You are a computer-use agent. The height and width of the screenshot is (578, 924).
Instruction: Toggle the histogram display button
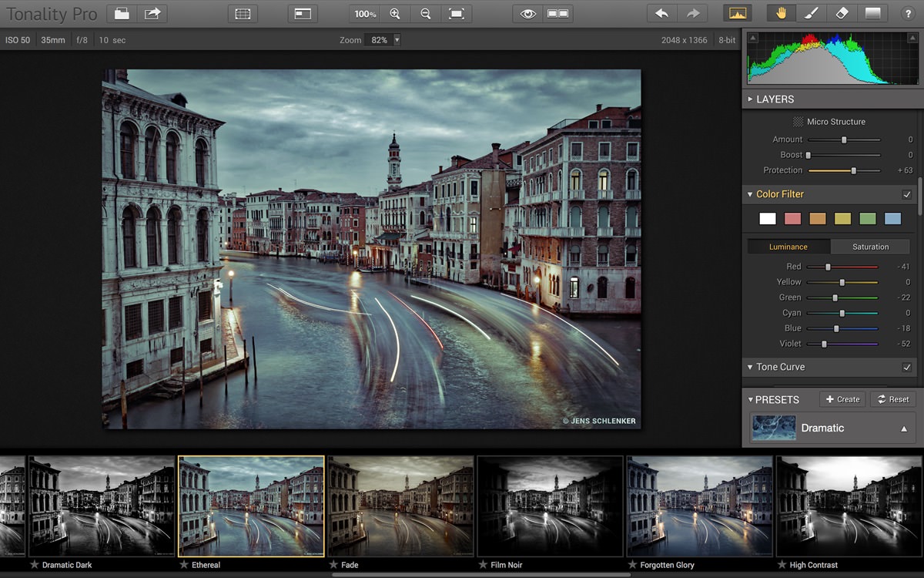click(x=738, y=13)
